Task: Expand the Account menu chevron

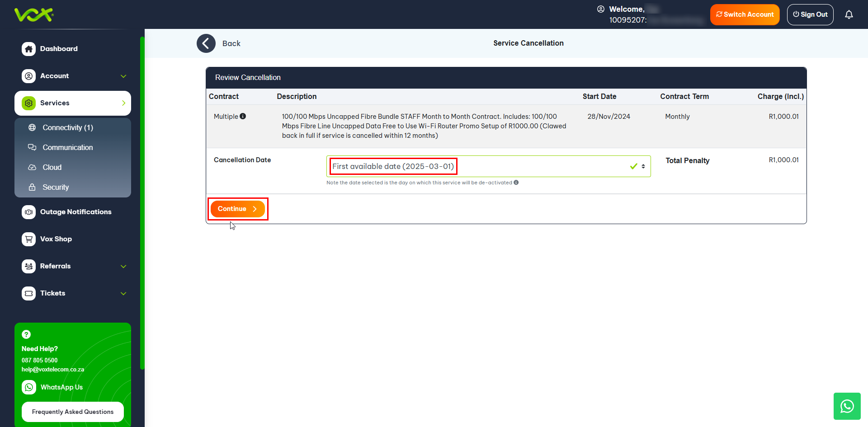Action: point(123,76)
